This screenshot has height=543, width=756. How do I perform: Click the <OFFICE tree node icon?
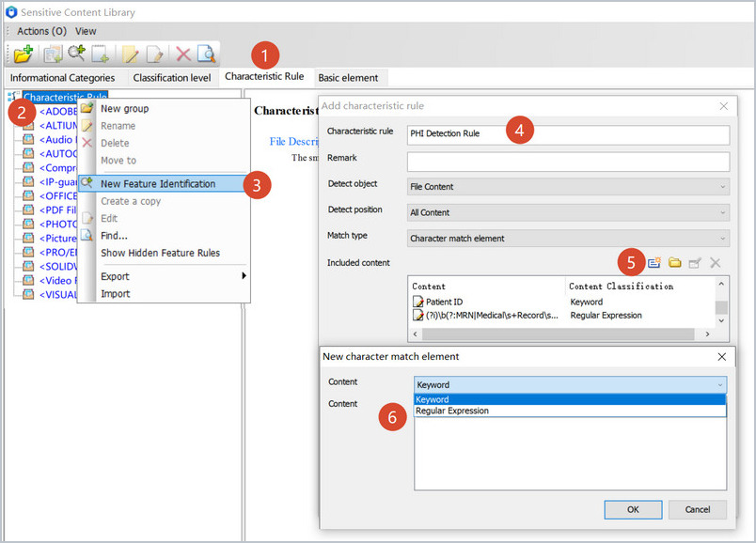pyautogui.click(x=29, y=195)
